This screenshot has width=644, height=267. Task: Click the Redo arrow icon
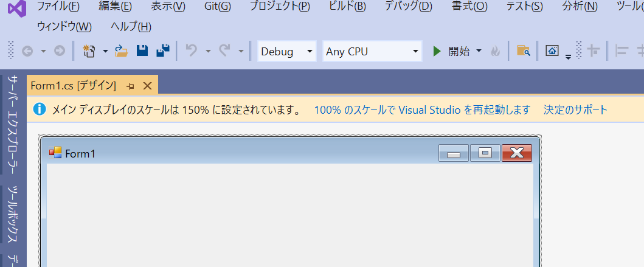[x=224, y=51]
